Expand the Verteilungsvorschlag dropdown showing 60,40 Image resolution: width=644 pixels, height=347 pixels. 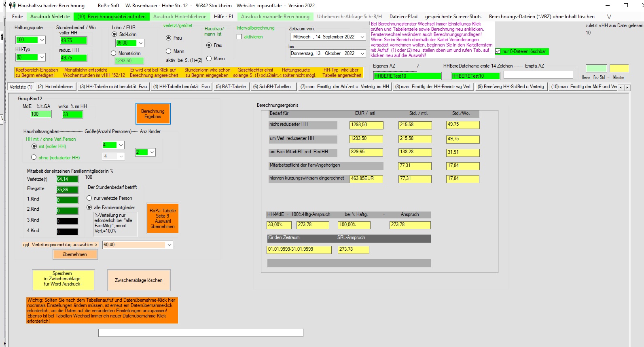(x=169, y=245)
